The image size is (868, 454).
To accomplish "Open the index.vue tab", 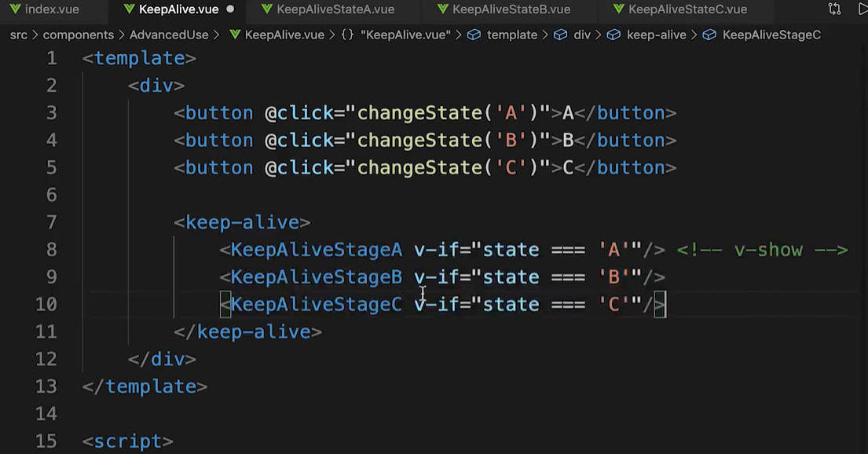I will [51, 9].
